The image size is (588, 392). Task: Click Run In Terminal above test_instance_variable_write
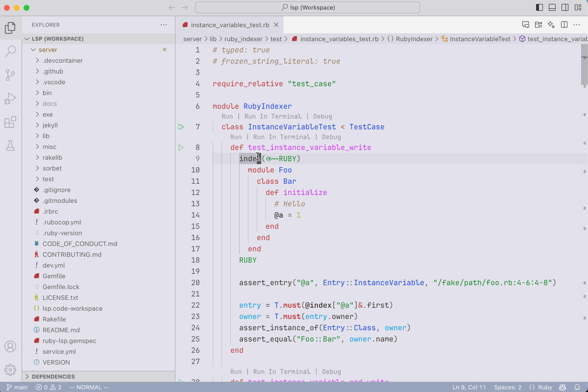click(x=282, y=137)
